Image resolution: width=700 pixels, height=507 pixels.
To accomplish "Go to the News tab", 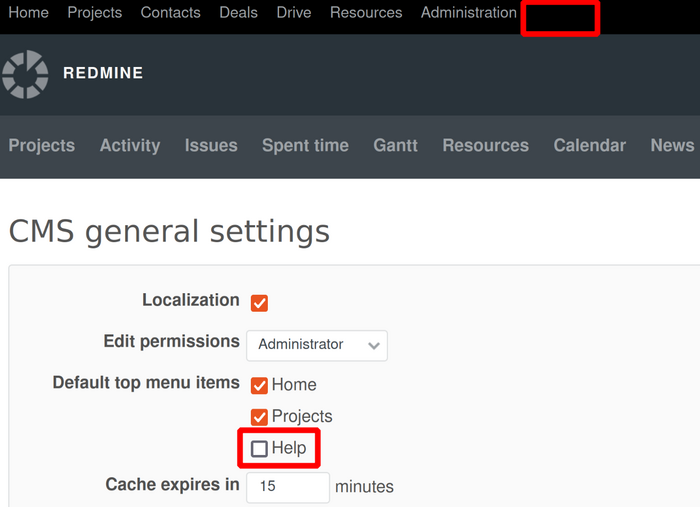I will 672,146.
